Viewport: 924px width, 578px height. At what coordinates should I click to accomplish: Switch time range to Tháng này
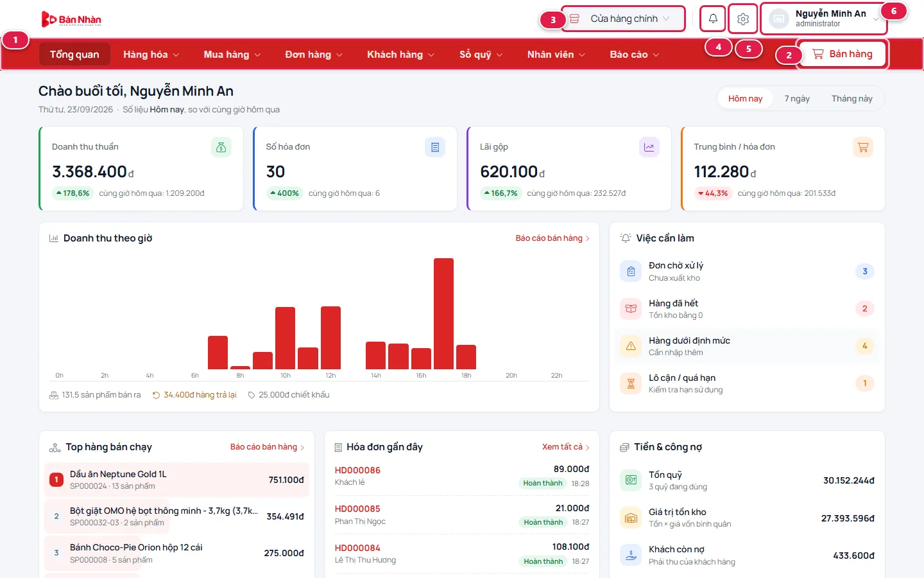851,98
